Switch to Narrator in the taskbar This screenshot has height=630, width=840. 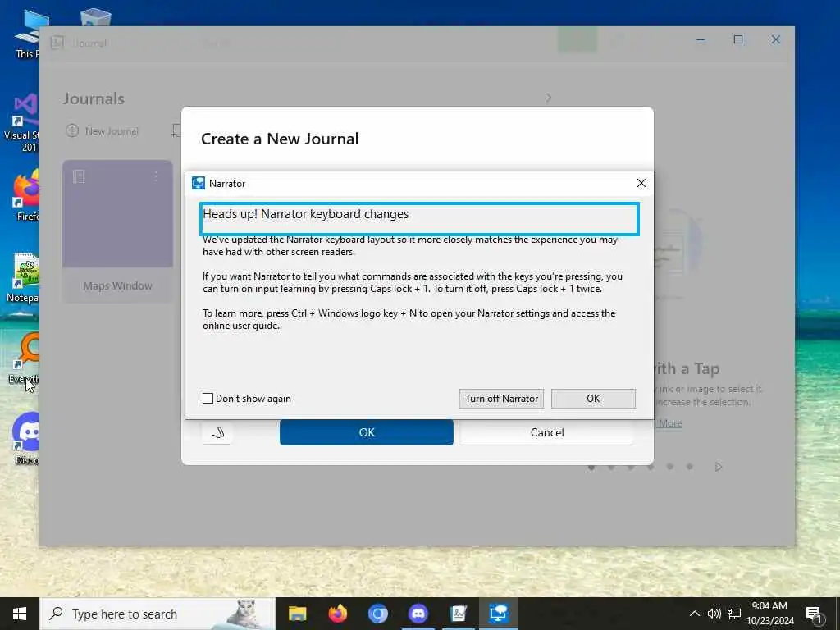(498, 614)
